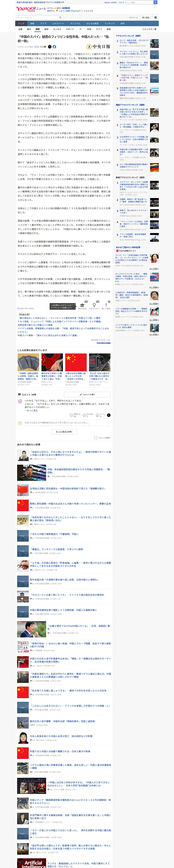Open magazine ranking item メーガン妃を「王妃」

(134, 126)
